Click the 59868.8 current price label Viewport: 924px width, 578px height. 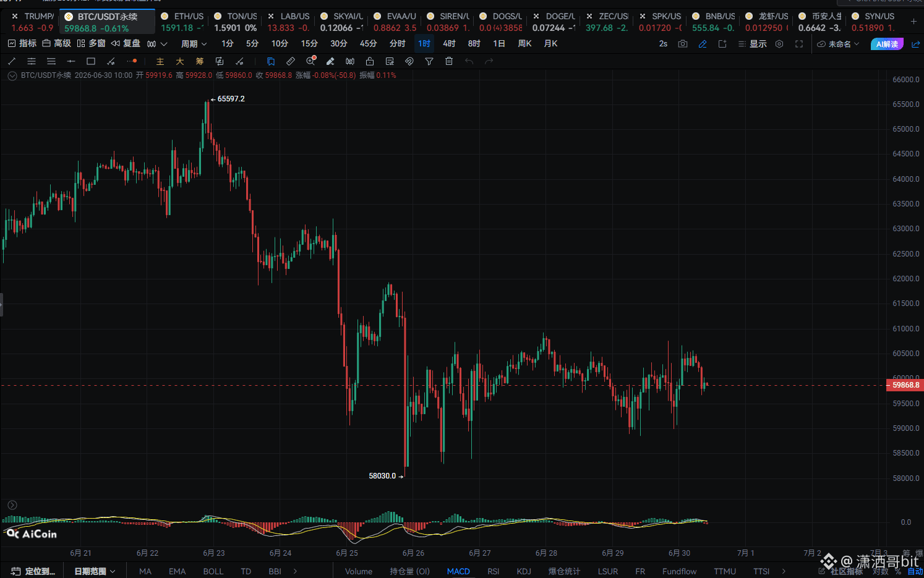[x=905, y=385]
